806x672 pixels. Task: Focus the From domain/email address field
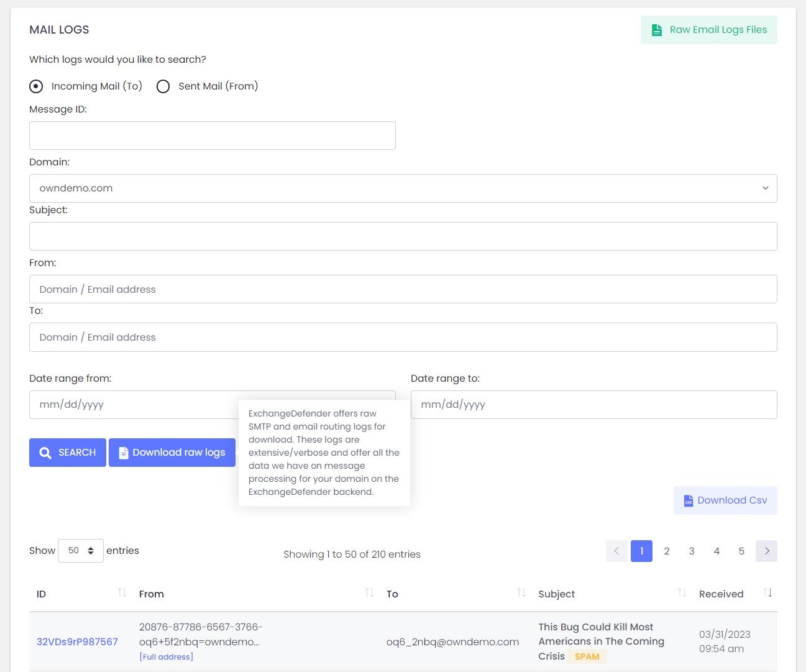tap(403, 289)
